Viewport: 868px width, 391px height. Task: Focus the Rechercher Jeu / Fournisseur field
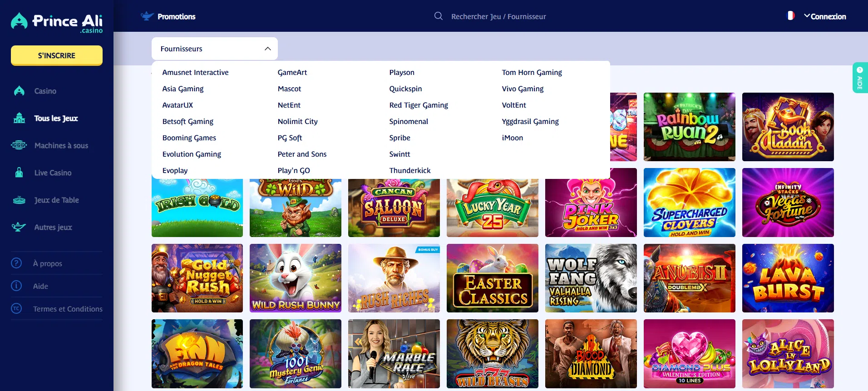[x=498, y=16]
